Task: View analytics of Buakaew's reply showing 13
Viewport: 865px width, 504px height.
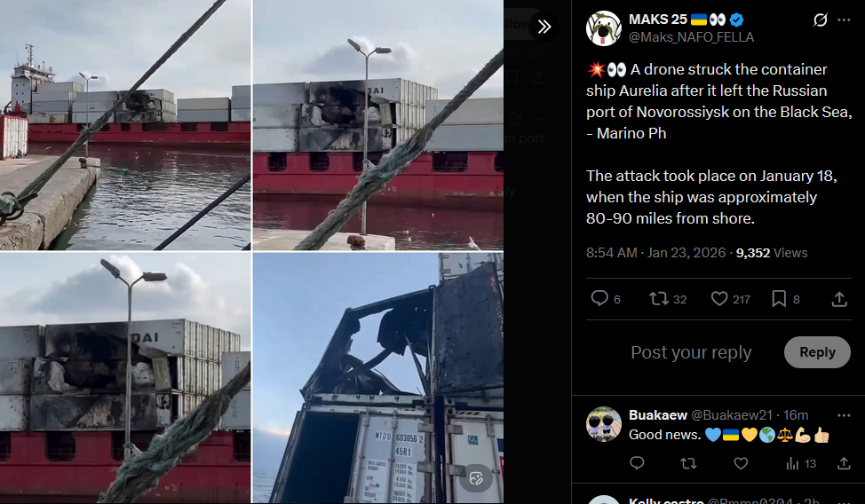Action: click(800, 464)
